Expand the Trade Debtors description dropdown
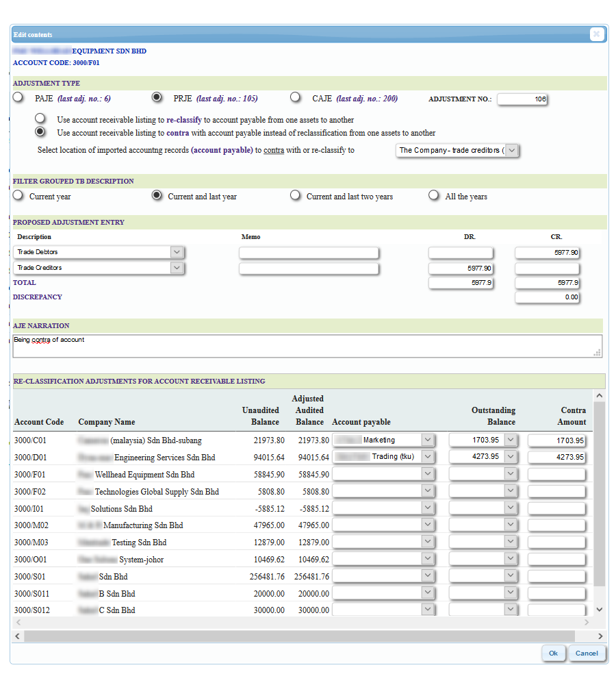616x685 pixels. pos(177,252)
